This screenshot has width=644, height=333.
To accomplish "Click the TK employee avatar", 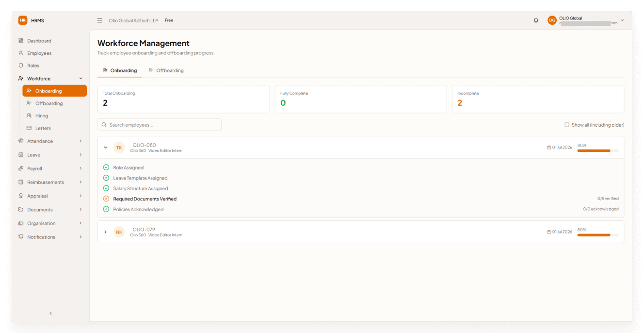I will pyautogui.click(x=119, y=148).
